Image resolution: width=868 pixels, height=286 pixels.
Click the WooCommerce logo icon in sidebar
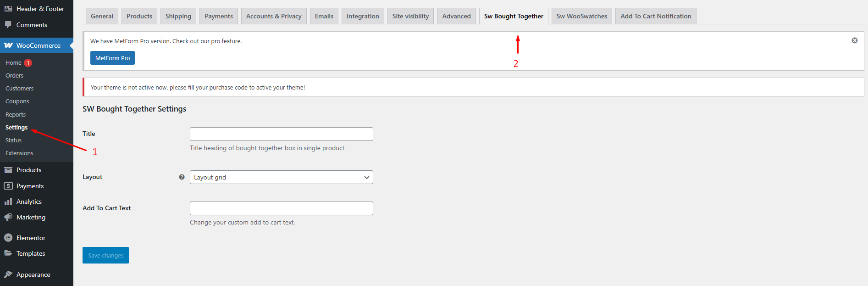pyautogui.click(x=8, y=45)
